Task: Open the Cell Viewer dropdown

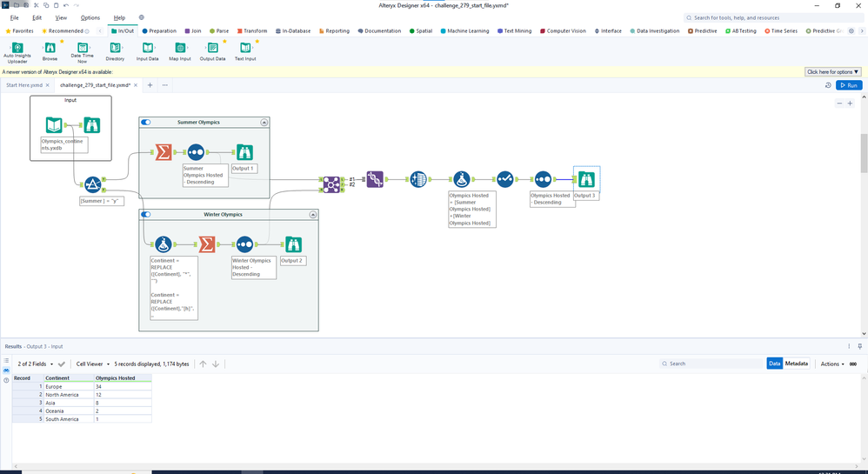Action: click(92, 364)
